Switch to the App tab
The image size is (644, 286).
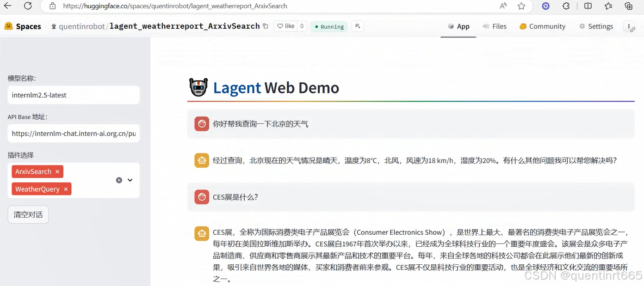pyautogui.click(x=458, y=26)
